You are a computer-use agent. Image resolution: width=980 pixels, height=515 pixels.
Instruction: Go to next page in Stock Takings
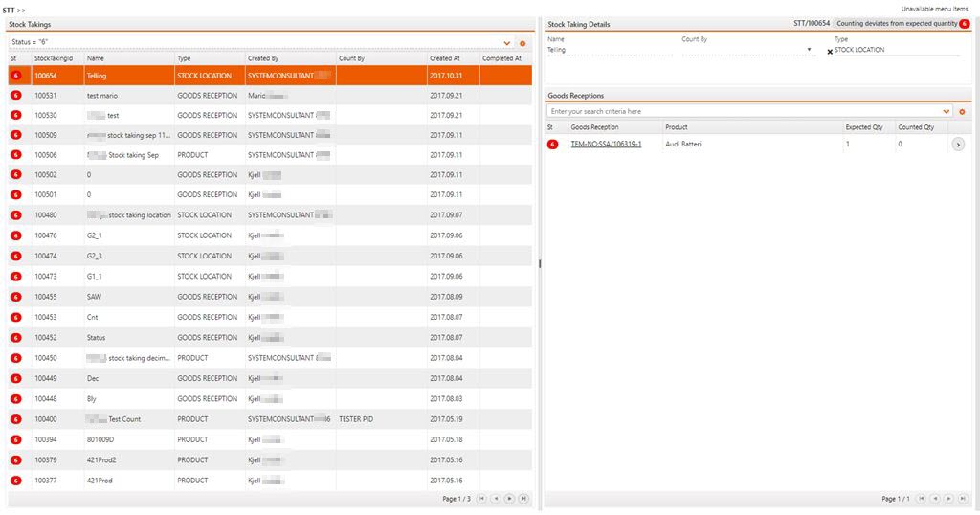[x=509, y=499]
